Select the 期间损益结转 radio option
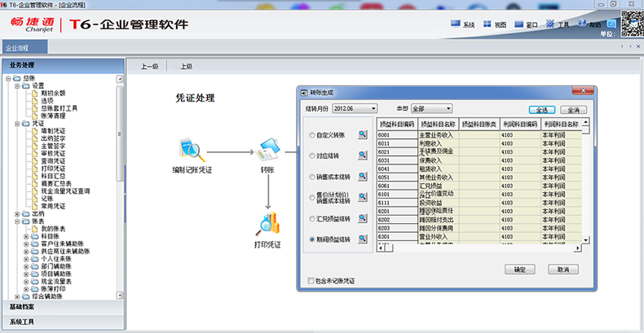 click(312, 239)
